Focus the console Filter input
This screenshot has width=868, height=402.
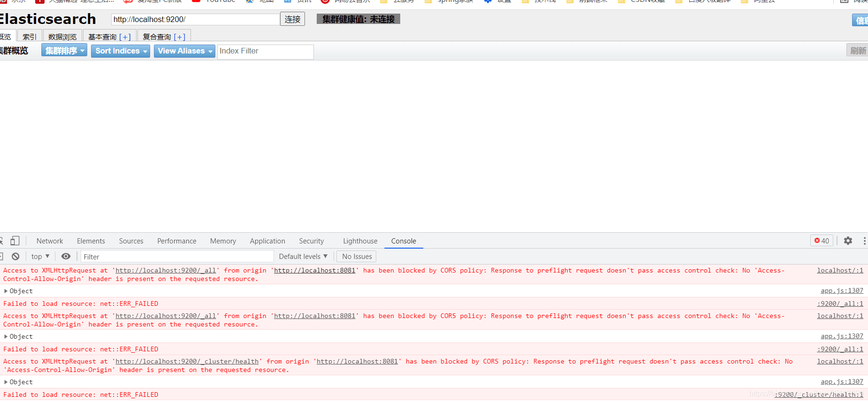pyautogui.click(x=177, y=257)
